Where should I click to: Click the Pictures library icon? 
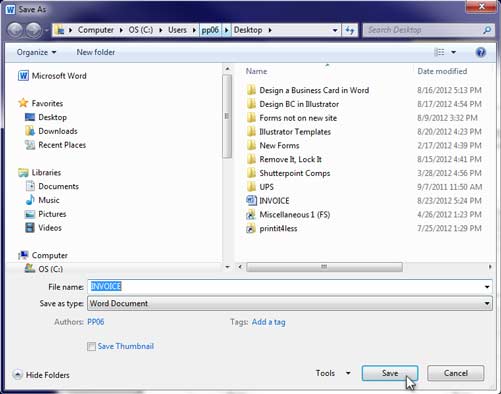pos(30,214)
